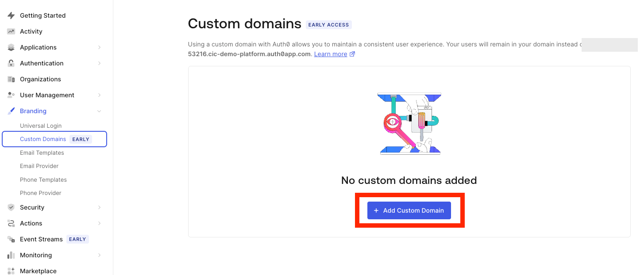Expand the Applications submenu chevron
Screen dimensions: 644x275
(100, 47)
